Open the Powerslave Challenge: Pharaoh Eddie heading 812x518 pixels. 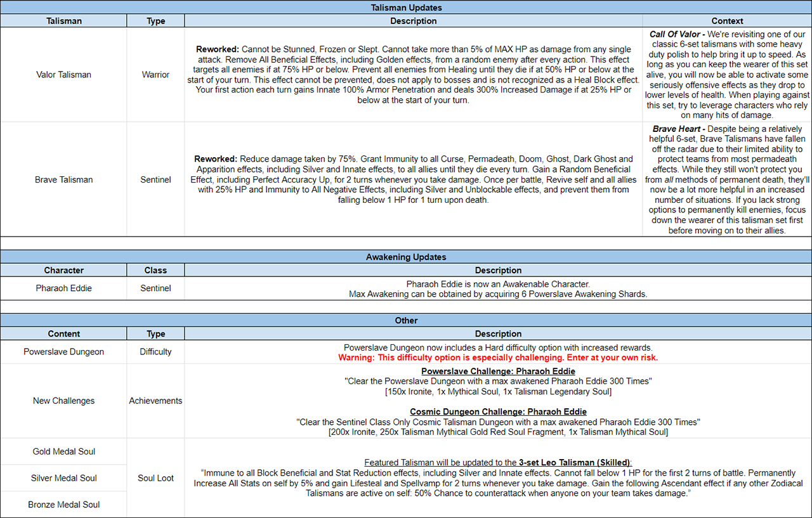(x=498, y=371)
